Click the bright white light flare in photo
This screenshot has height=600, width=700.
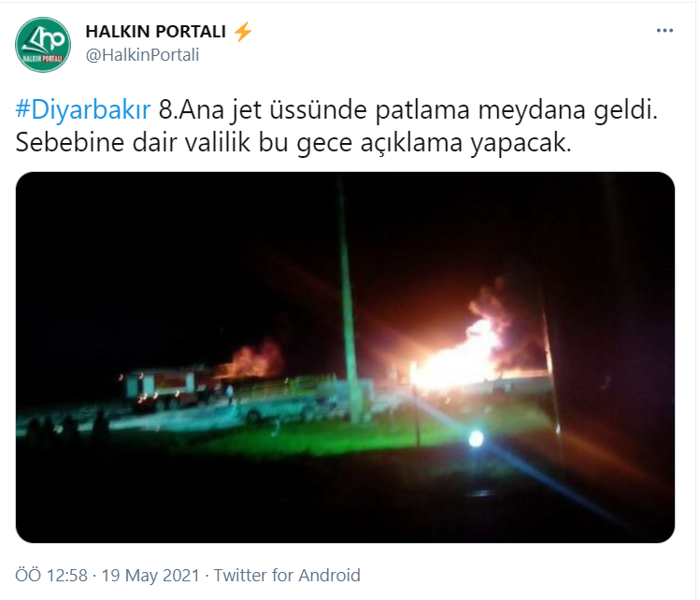point(476,438)
